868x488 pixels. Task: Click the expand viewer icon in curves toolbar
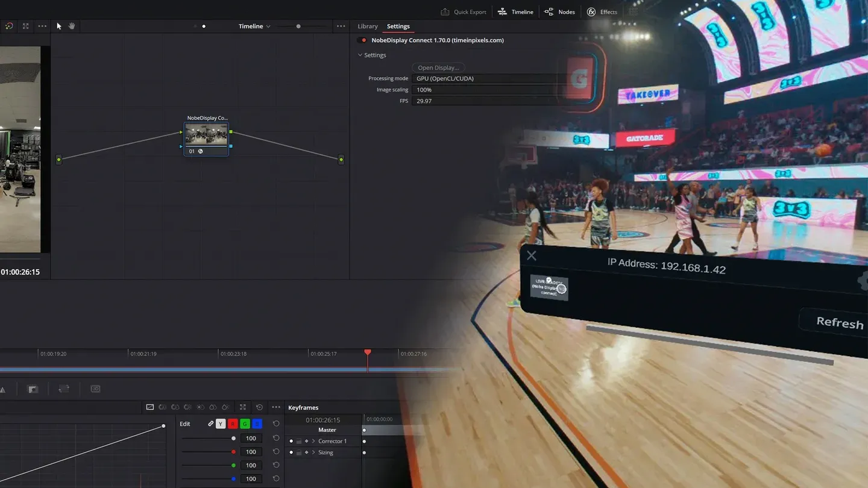click(243, 407)
